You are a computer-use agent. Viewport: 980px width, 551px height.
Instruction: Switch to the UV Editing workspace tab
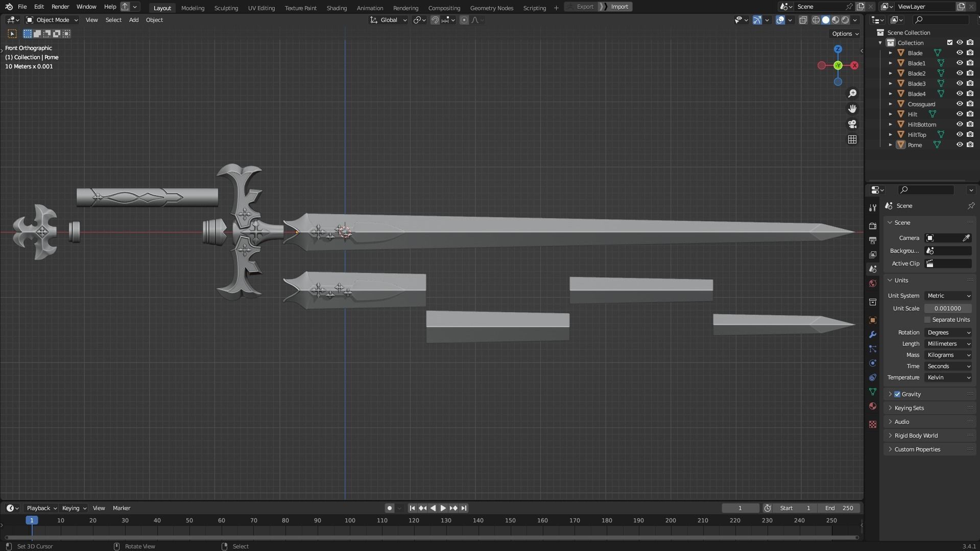(261, 8)
